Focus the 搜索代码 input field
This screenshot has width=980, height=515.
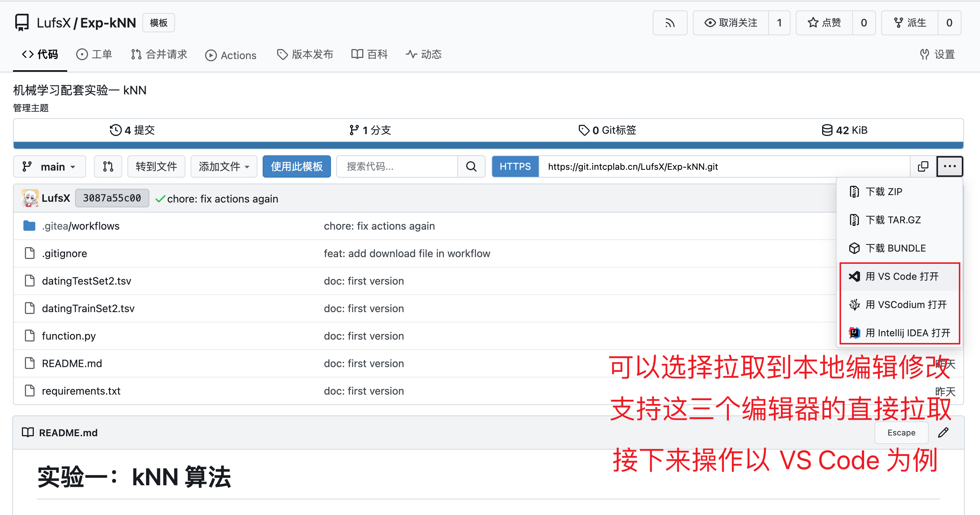[x=397, y=166]
